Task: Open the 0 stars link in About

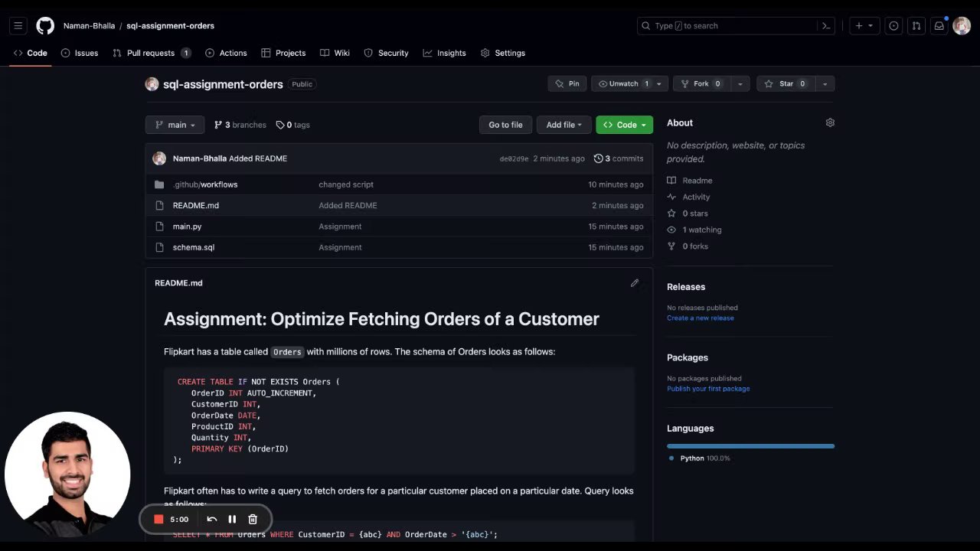Action: (688, 214)
